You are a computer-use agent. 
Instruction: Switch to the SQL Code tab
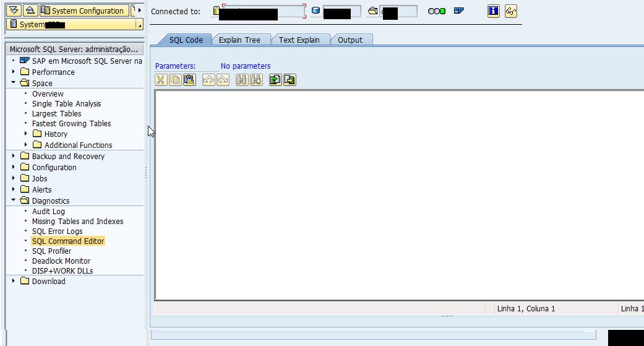[x=186, y=40]
